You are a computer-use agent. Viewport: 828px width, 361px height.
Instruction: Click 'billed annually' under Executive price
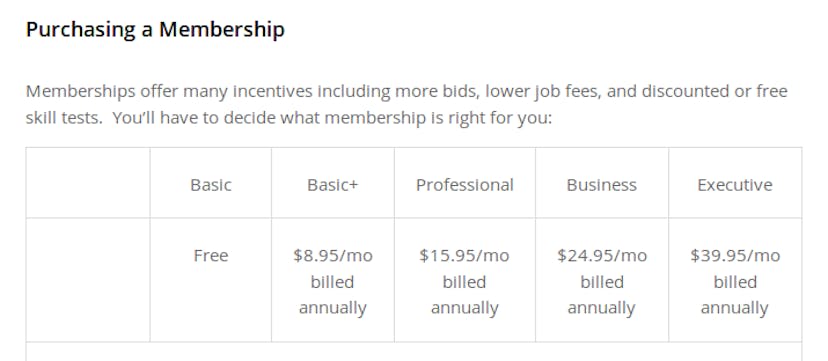pos(735,295)
